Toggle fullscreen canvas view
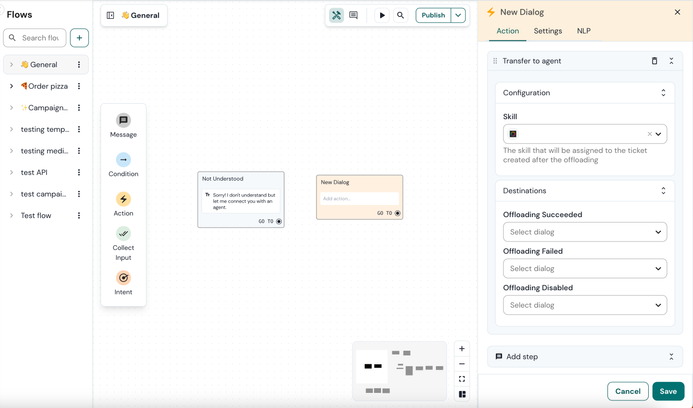This screenshot has height=408, width=693. (462, 379)
